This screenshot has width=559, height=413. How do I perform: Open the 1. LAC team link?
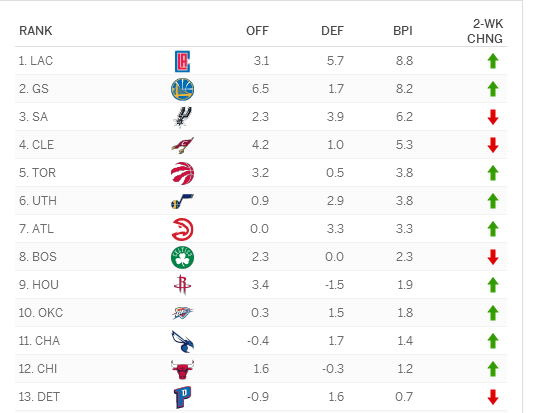(x=36, y=61)
